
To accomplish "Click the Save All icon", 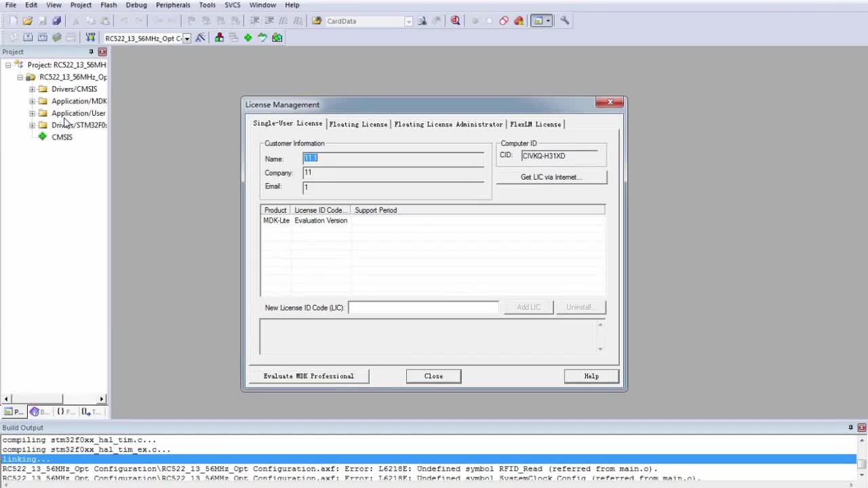I will click(57, 21).
